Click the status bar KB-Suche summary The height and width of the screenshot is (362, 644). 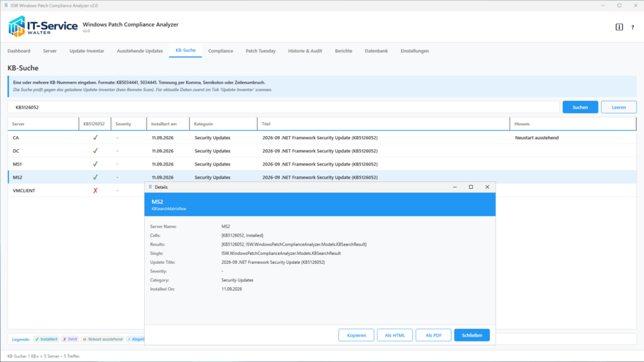point(44,356)
